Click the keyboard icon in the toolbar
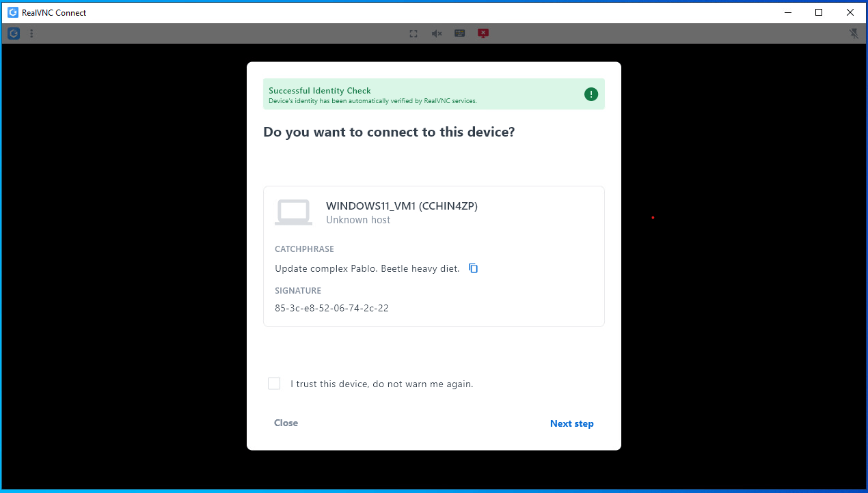 click(460, 33)
